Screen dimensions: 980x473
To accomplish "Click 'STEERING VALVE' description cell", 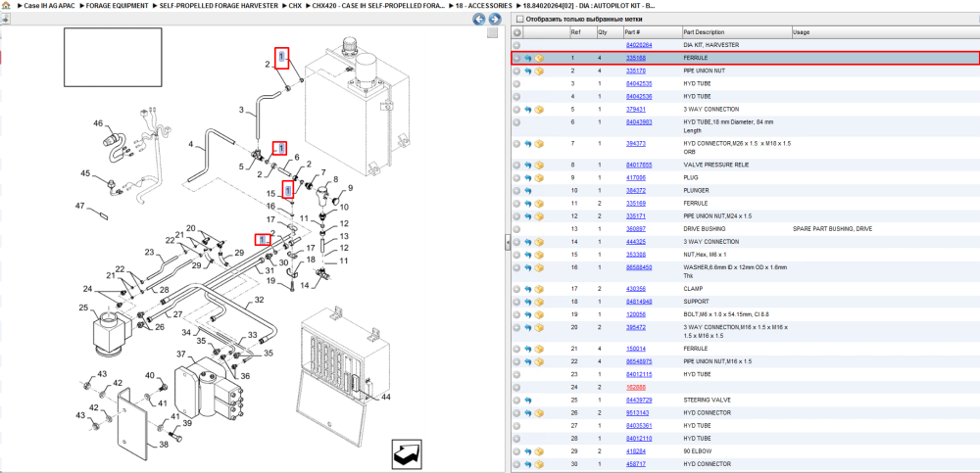I will (707, 401).
